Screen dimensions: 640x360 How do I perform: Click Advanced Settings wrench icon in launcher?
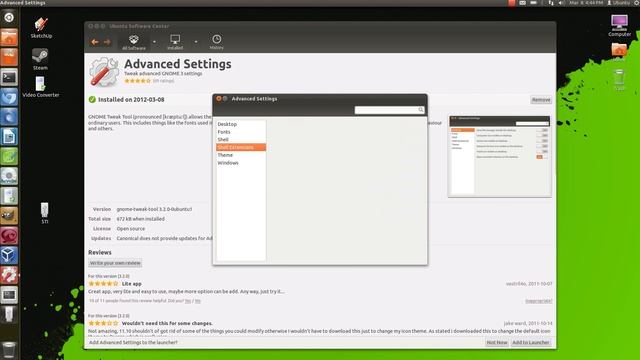[9, 275]
